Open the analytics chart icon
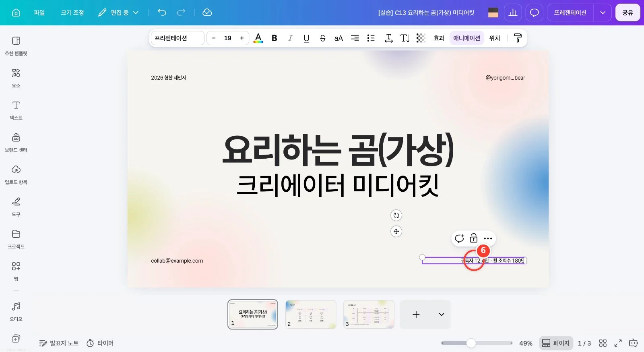 tap(513, 12)
